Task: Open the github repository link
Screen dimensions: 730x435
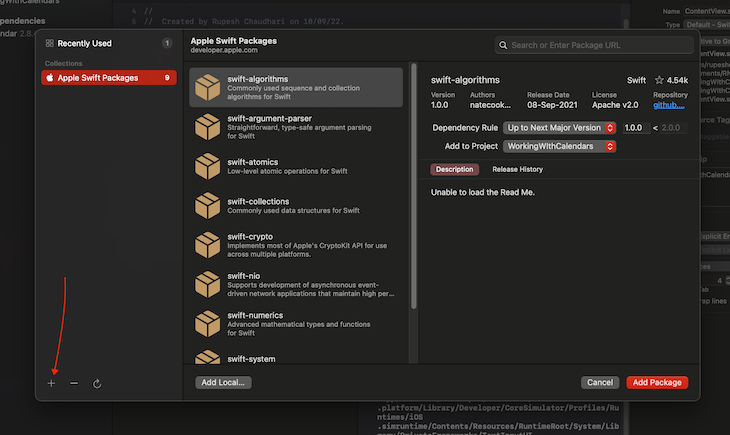Action: point(669,103)
